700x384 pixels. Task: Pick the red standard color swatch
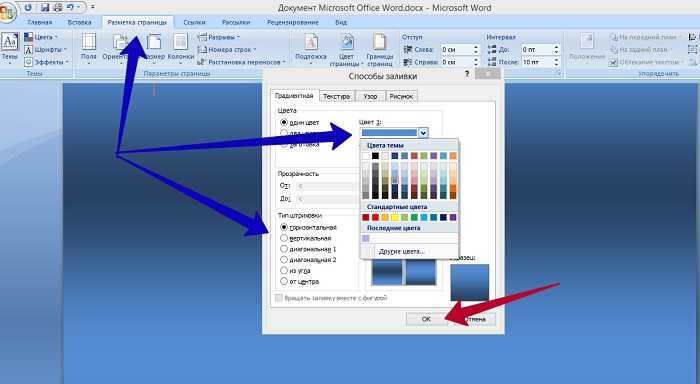click(375, 217)
